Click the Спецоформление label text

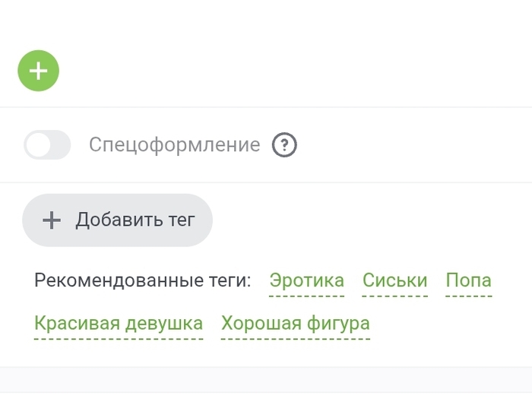coord(174,144)
